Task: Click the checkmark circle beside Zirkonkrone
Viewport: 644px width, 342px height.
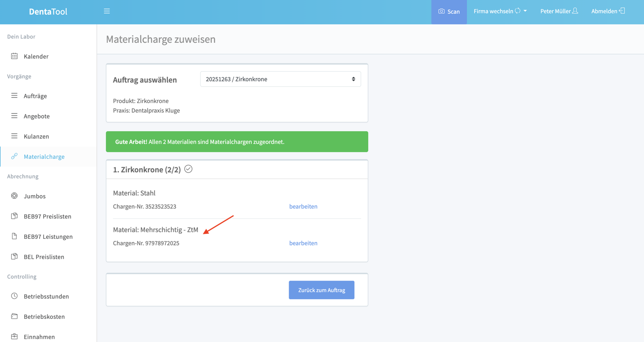Action: 189,169
